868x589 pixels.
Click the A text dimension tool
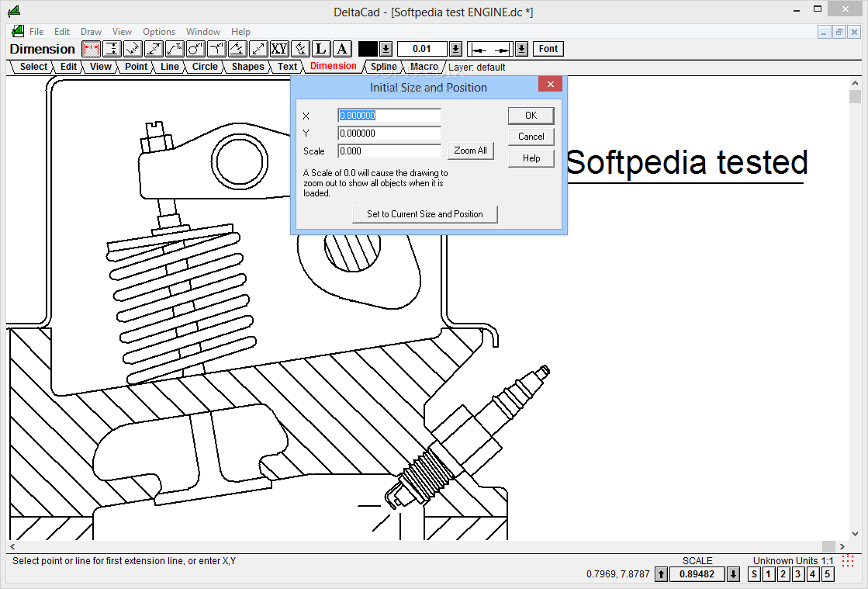342,49
